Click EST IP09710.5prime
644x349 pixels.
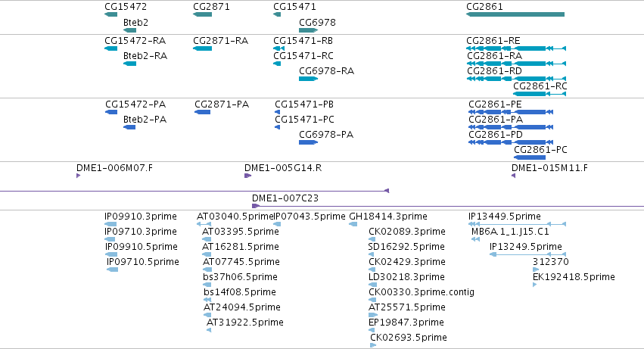pos(113,270)
